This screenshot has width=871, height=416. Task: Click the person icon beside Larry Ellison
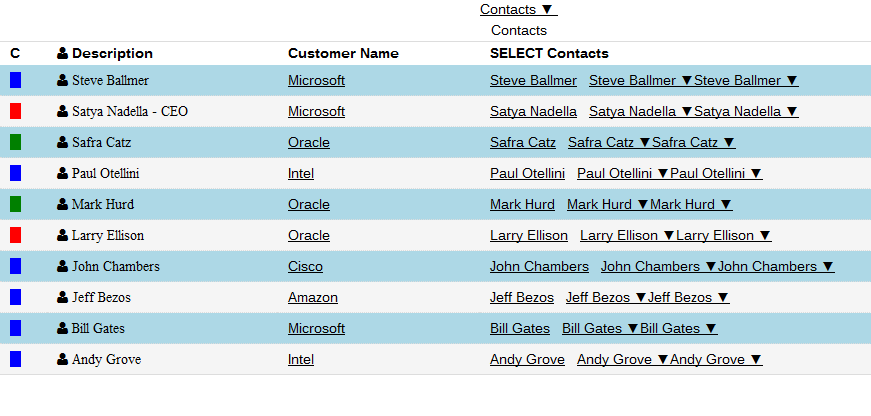[63, 235]
